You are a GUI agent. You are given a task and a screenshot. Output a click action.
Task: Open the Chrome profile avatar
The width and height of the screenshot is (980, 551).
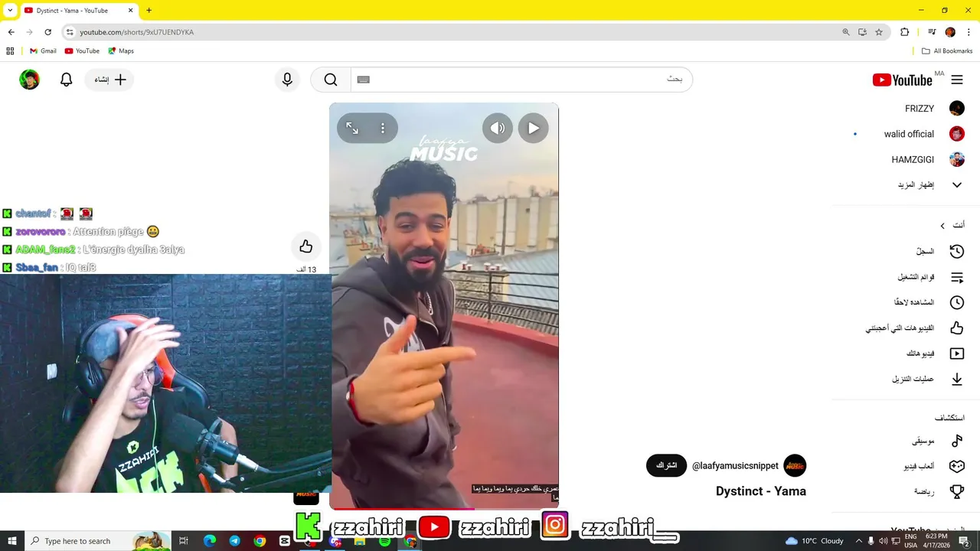tap(950, 32)
